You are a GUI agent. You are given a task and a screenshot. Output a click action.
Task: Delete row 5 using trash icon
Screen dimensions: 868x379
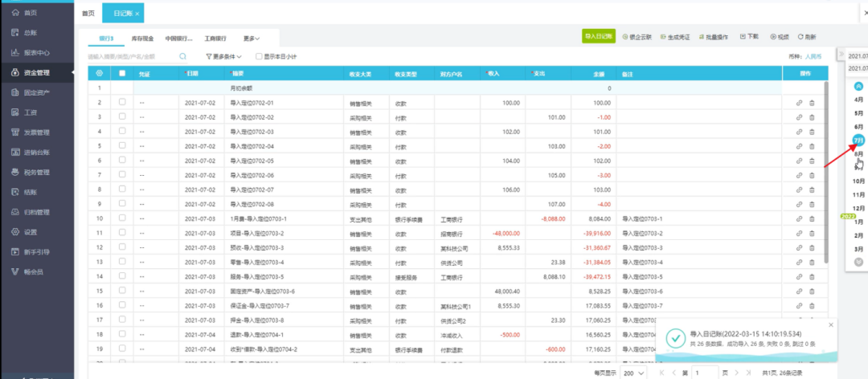[x=812, y=146]
